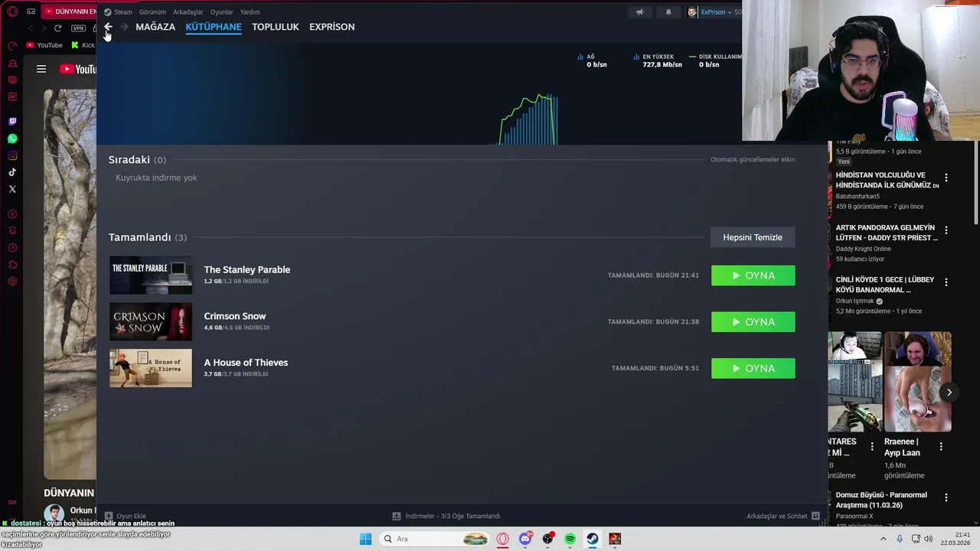Play Crimson Snow with OYNA button
This screenshot has height=551, width=980.
click(x=753, y=322)
